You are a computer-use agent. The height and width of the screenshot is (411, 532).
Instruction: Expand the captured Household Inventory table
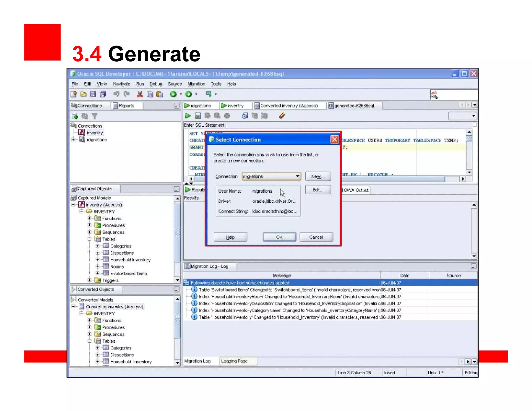[97, 260]
